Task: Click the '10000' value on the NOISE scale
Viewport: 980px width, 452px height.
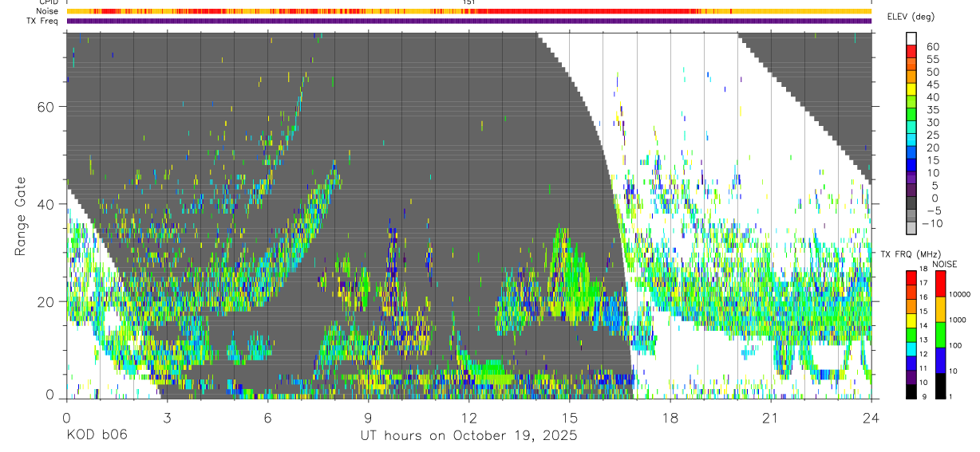Action: coord(962,294)
